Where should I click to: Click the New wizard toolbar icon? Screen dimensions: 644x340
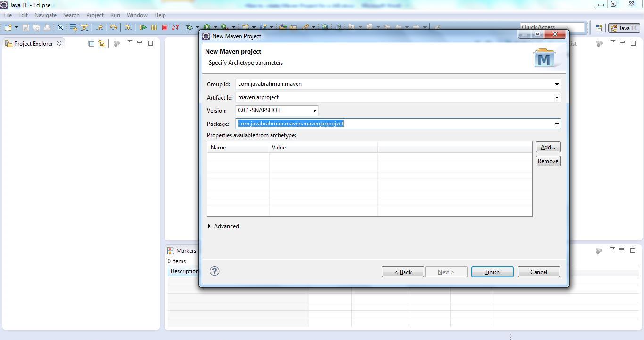[x=8, y=27]
